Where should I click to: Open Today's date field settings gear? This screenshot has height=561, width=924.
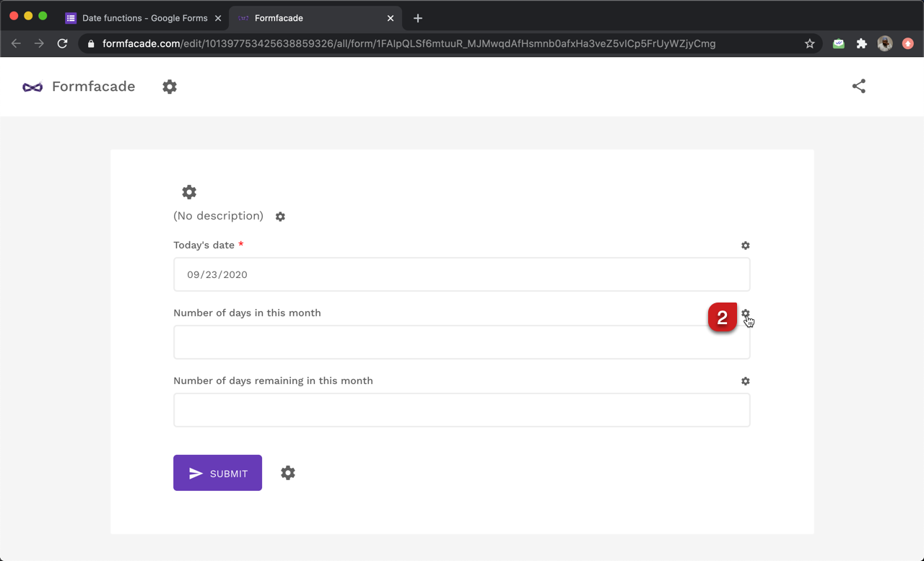(x=745, y=245)
